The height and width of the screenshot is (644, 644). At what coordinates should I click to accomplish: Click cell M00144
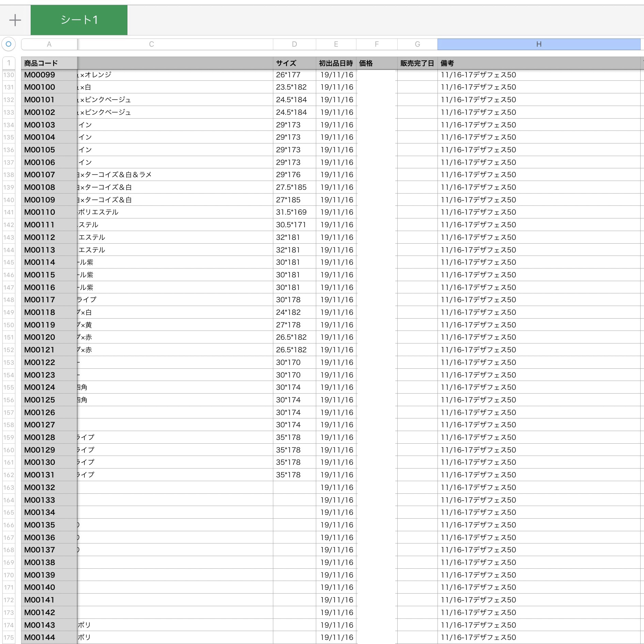(49, 637)
